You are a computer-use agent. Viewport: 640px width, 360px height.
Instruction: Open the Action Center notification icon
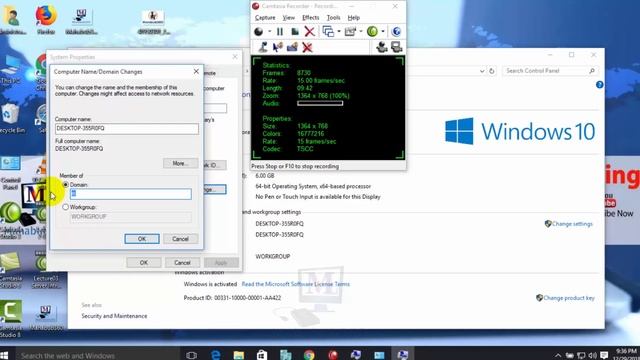point(604,356)
